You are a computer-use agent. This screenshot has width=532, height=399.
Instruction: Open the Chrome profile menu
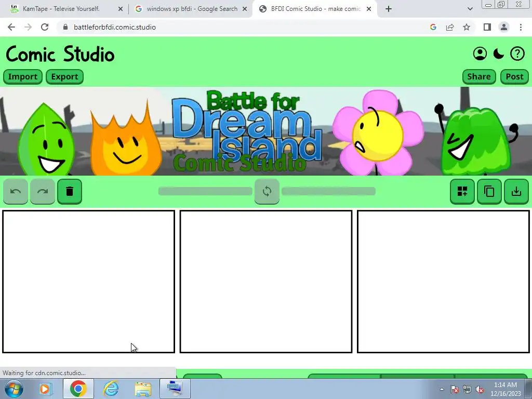point(504,27)
